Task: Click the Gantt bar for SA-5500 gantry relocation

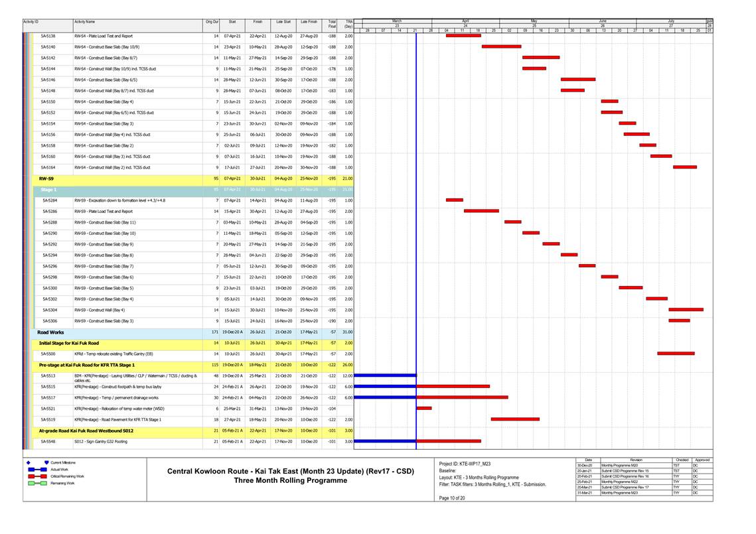Action: point(676,354)
